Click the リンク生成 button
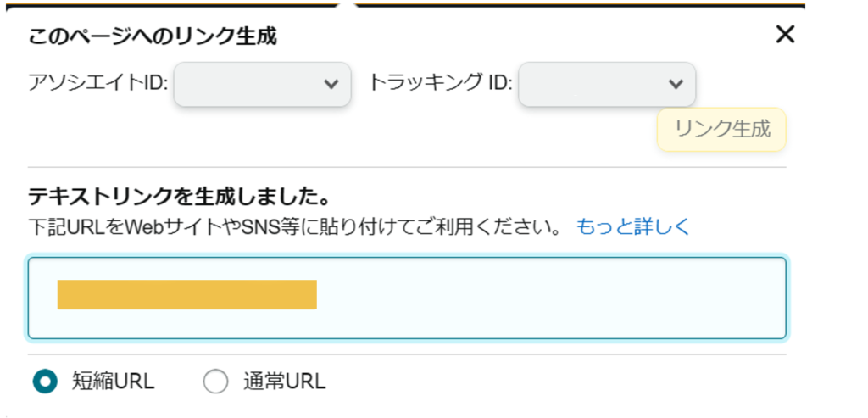This screenshot has width=868, height=418. click(x=721, y=130)
